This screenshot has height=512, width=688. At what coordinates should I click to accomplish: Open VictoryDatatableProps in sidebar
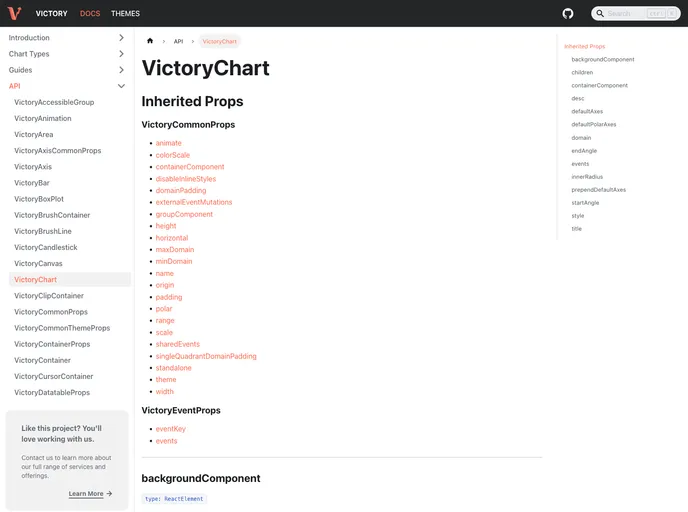tap(52, 393)
